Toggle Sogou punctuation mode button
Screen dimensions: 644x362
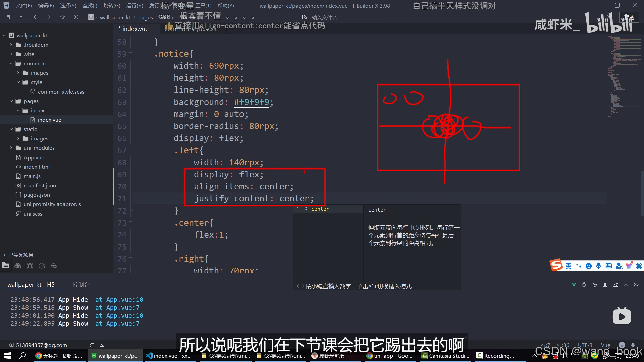click(579, 266)
